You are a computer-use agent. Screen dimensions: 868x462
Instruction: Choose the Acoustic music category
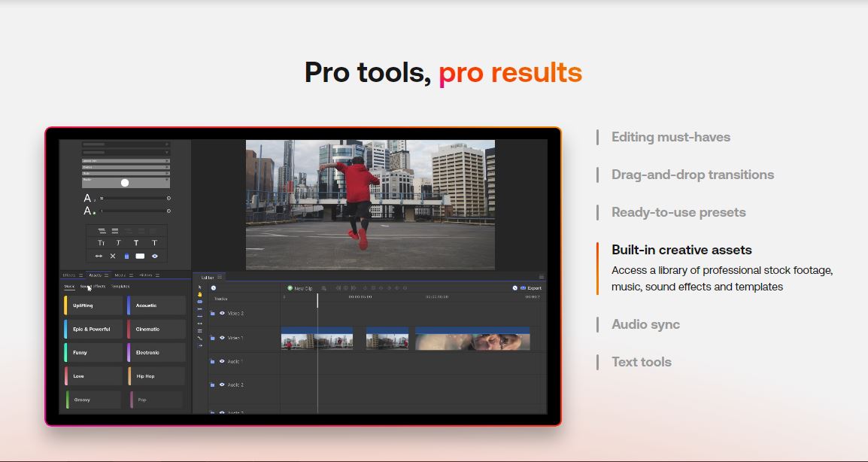click(x=156, y=305)
